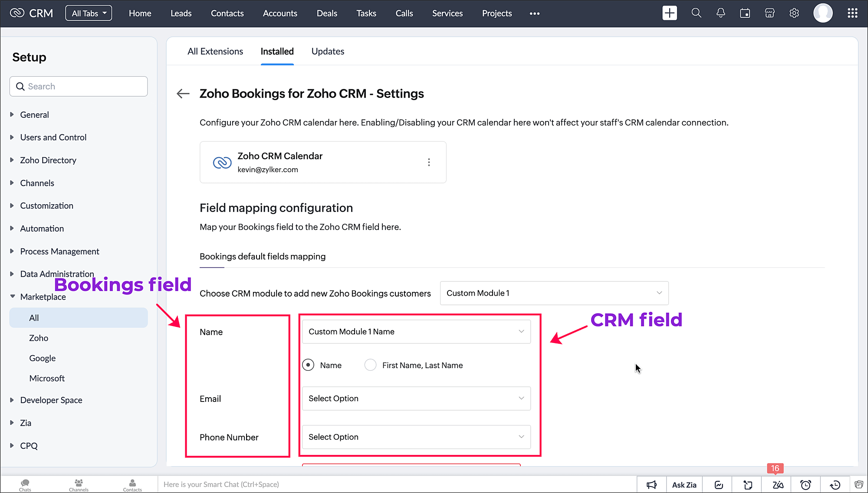This screenshot has width=868, height=493.
Task: Collapse the Marketplace section
Action: coord(12,297)
